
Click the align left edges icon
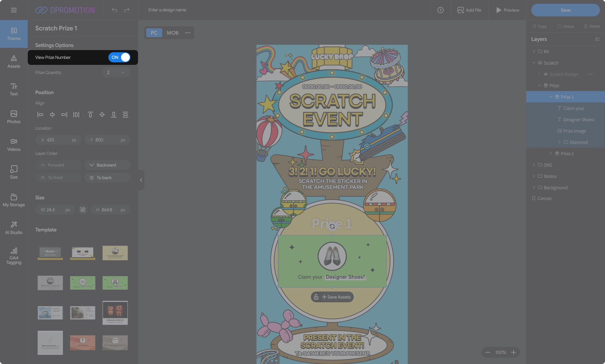pos(40,115)
